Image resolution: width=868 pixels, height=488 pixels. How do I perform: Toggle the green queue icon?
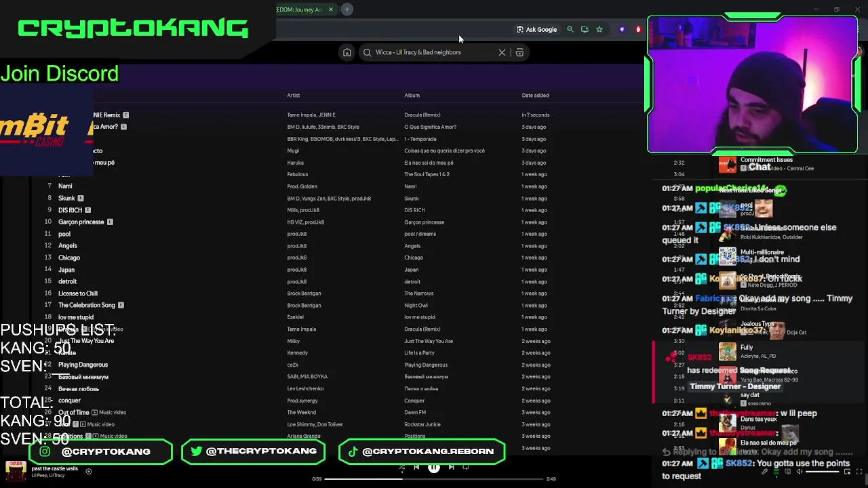[x=776, y=472]
